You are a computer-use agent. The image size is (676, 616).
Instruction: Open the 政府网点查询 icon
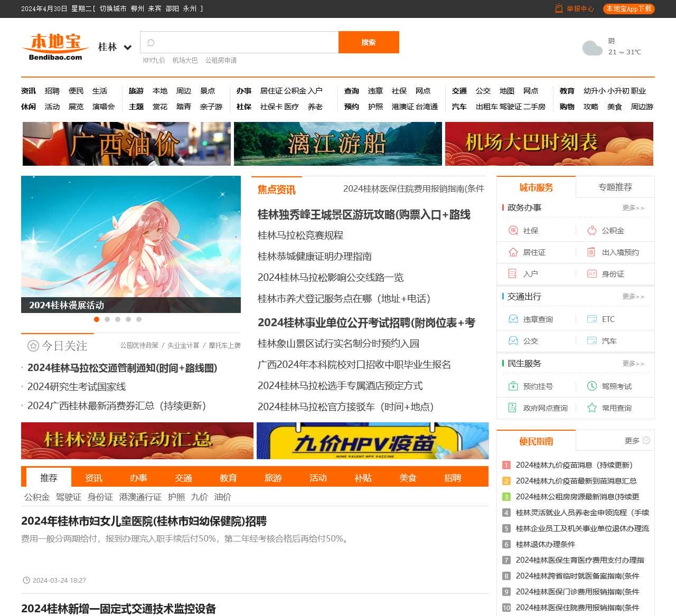click(x=513, y=408)
